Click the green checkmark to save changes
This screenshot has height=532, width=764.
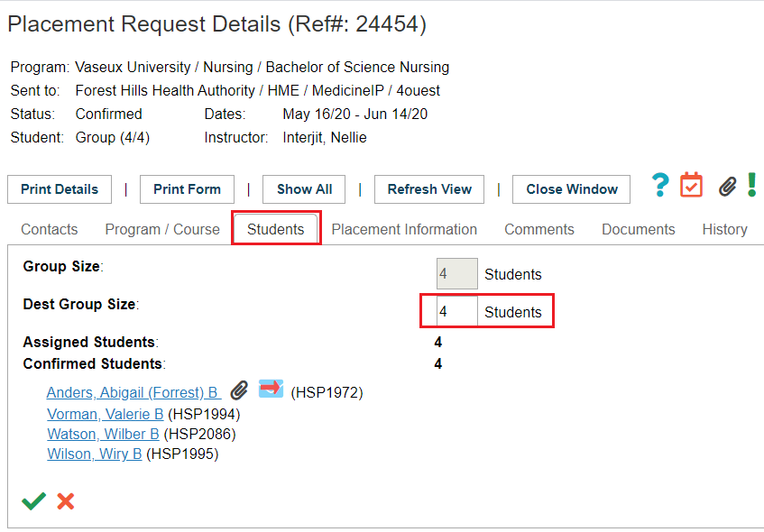click(x=34, y=500)
